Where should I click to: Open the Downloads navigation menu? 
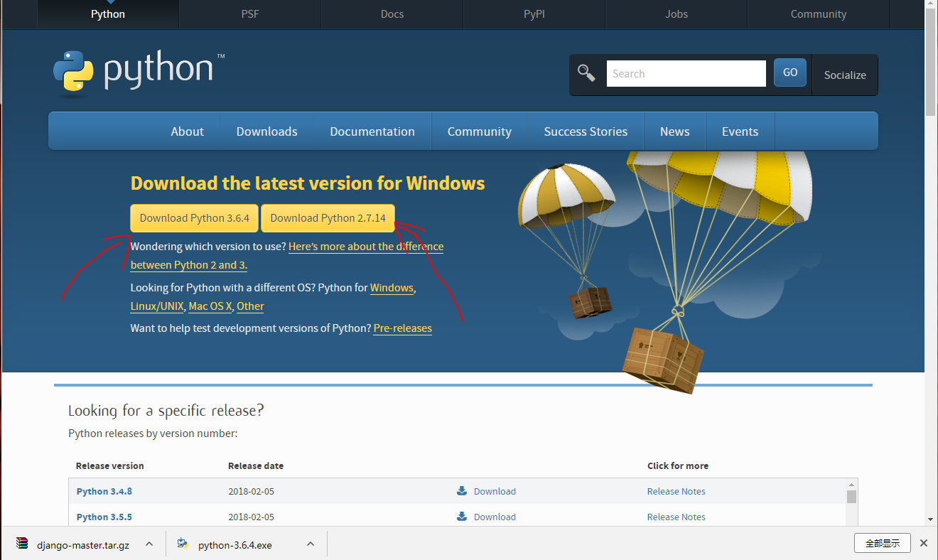266,131
